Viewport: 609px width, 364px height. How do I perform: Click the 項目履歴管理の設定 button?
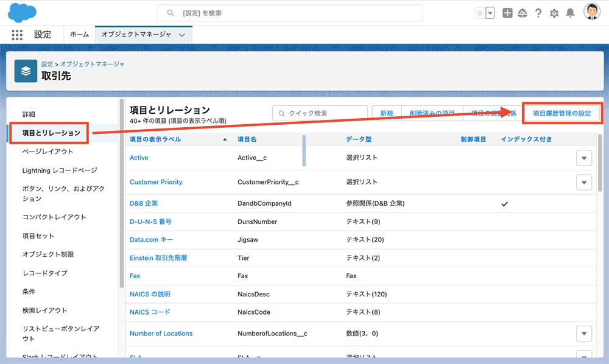coord(561,113)
